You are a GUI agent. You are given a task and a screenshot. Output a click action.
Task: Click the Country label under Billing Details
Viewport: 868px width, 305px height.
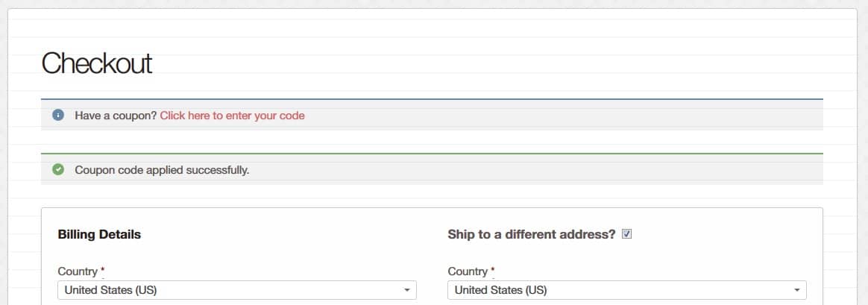coord(78,271)
